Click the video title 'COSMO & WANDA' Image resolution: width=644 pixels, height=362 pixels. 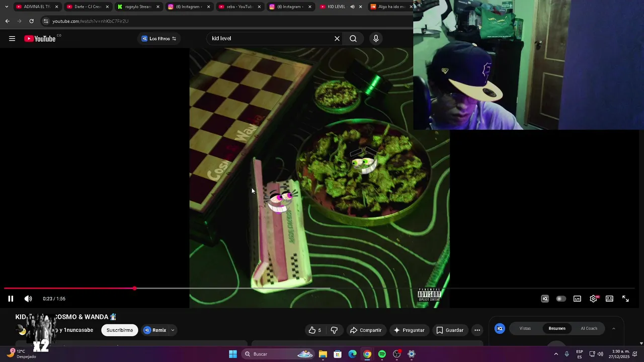81,317
